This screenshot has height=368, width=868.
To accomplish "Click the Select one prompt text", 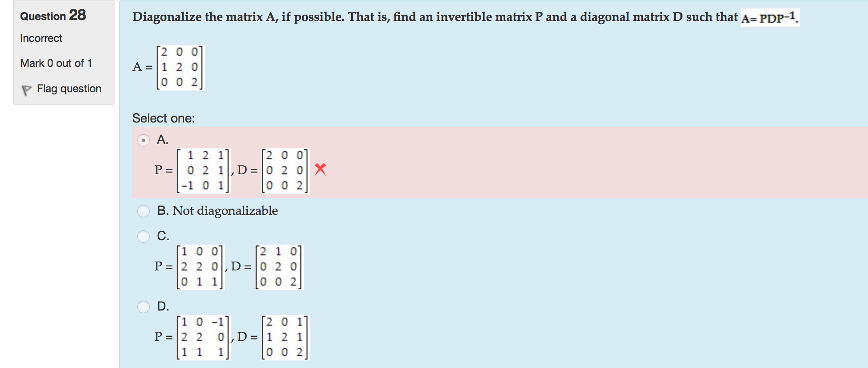I will point(163,118).
